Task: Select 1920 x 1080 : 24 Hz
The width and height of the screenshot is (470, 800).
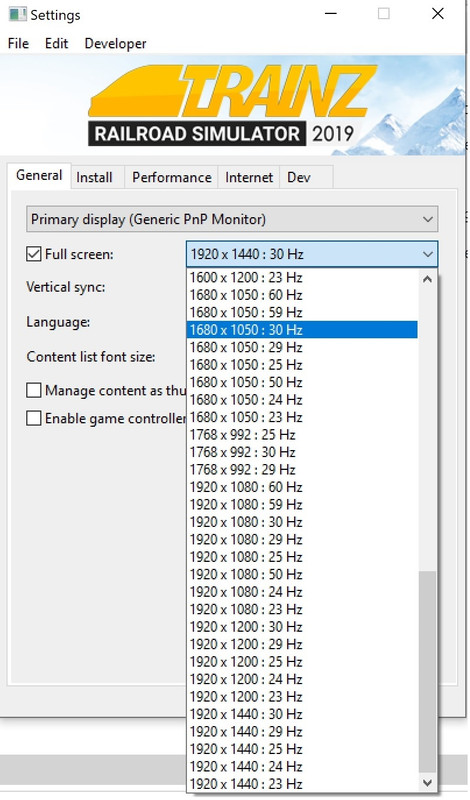Action: pos(303,592)
